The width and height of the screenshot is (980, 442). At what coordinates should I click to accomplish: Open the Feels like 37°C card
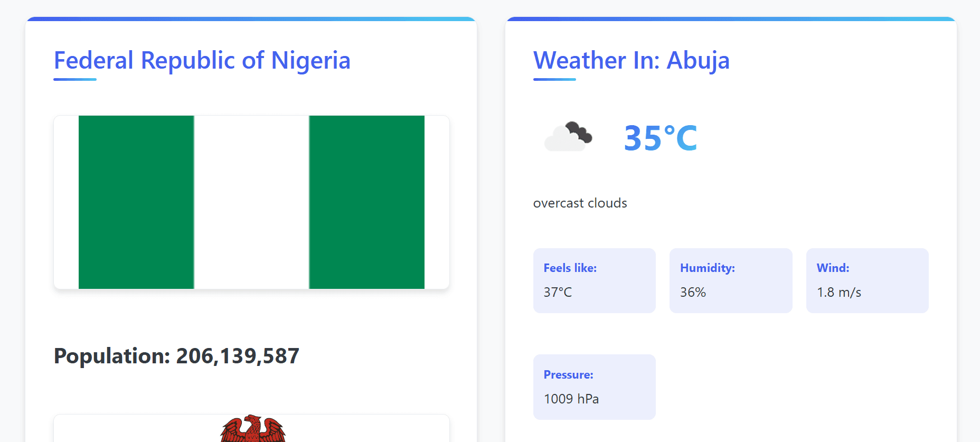click(594, 280)
